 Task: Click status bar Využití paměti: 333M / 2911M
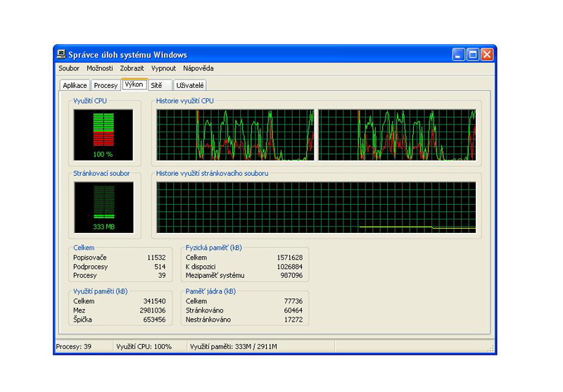[x=234, y=347]
